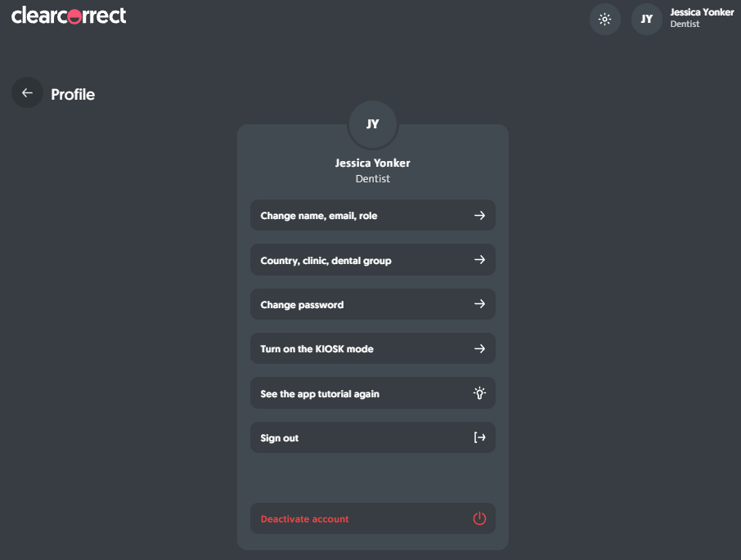Click the ClearCorrect logo
The height and width of the screenshot is (560, 741).
coord(69,16)
